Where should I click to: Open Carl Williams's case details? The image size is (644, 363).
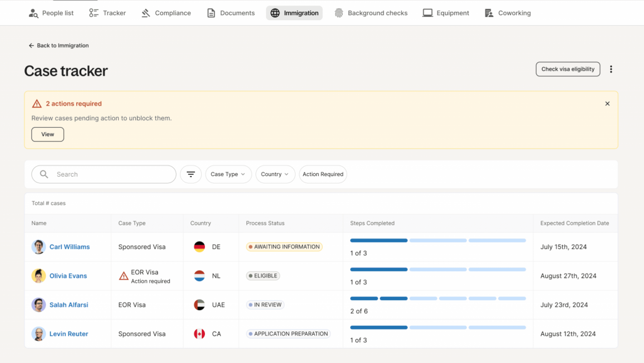(x=71, y=247)
